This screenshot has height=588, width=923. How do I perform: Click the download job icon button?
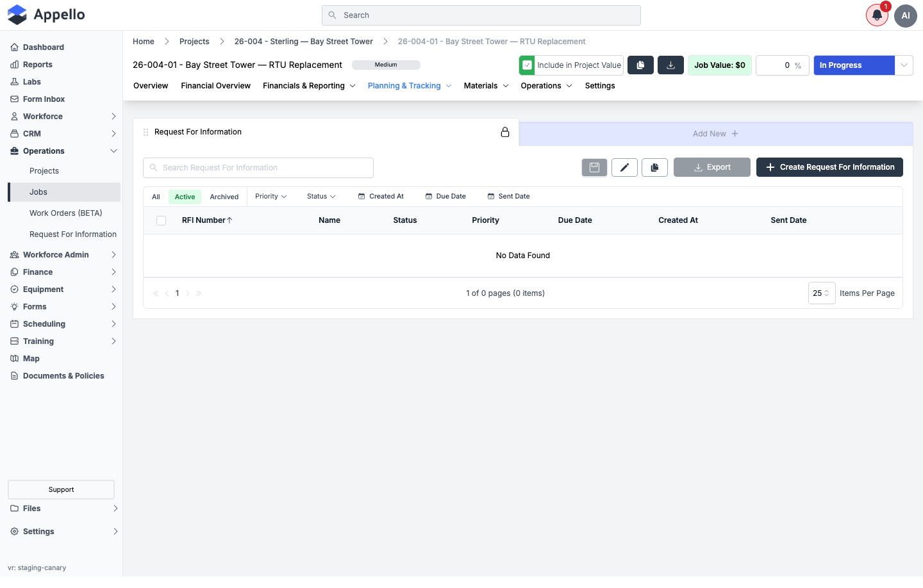671,65
